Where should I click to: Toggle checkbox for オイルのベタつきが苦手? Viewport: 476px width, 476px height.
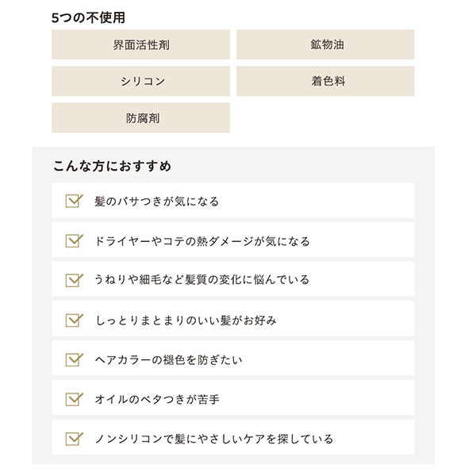click(74, 399)
